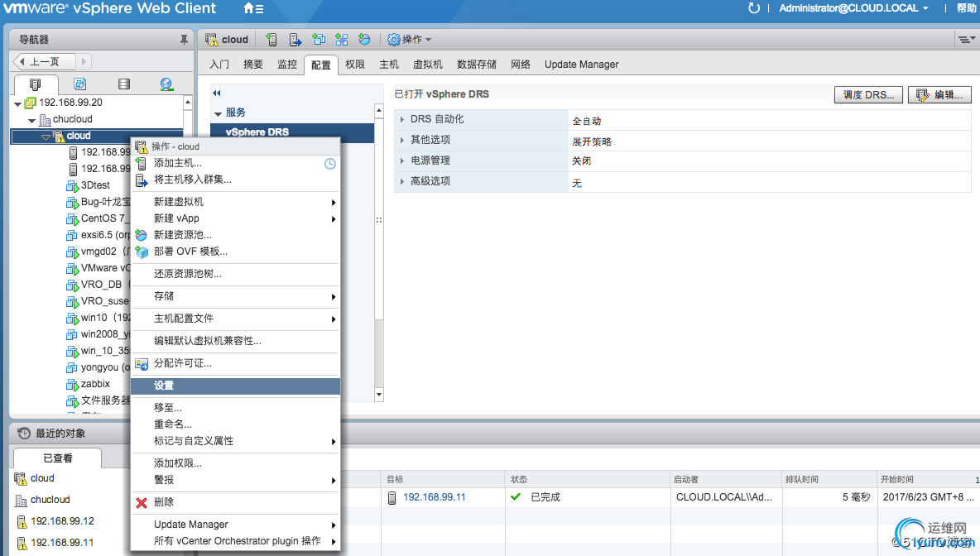Collapse the 服务 section
This screenshot has width=980, height=556.
coord(219,113)
